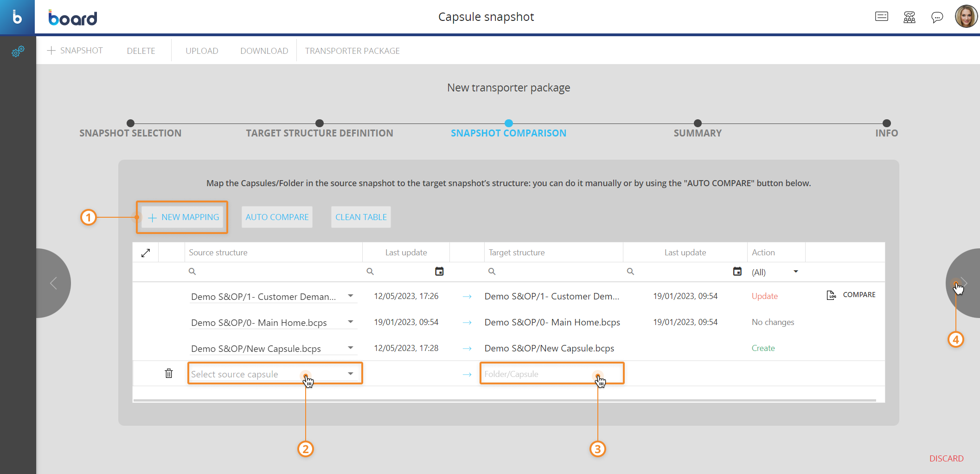The image size is (980, 474).
Task: Open the system administration gears icon
Action: [x=18, y=51]
